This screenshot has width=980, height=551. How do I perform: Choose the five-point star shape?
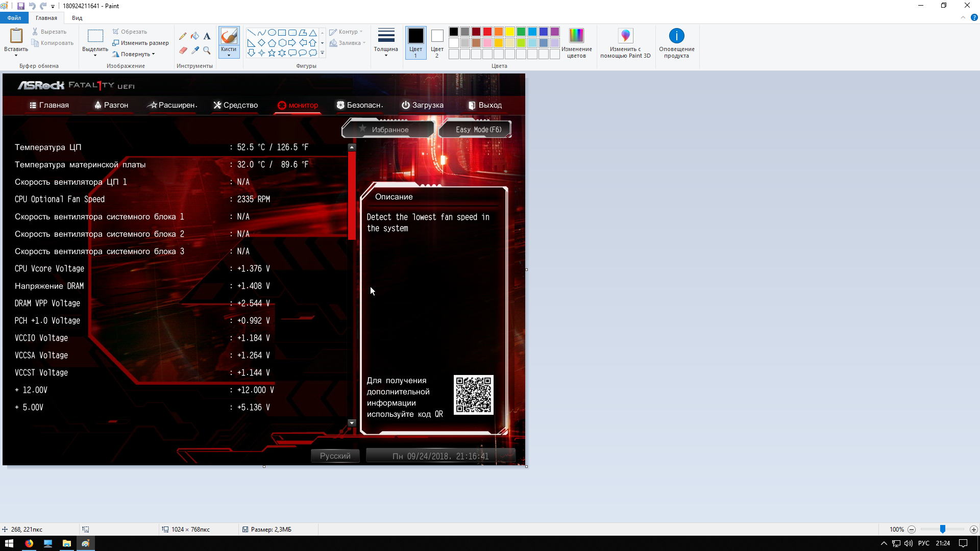272,53
